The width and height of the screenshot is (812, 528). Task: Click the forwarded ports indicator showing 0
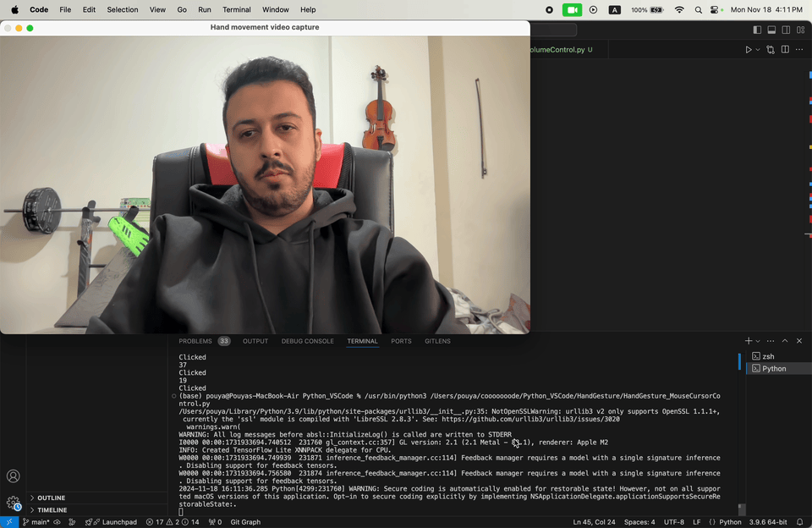pos(215,522)
